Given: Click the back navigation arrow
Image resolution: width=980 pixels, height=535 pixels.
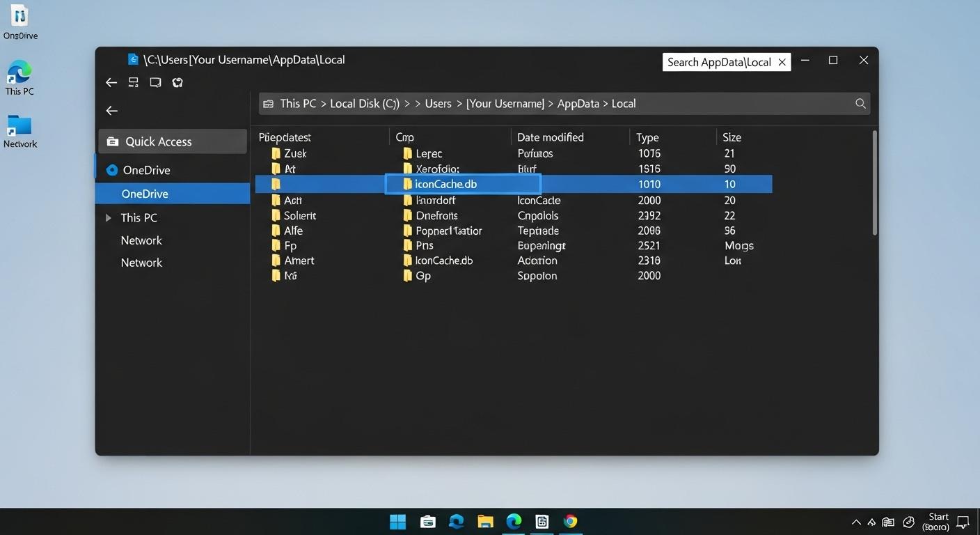Looking at the screenshot, I should click(x=111, y=82).
